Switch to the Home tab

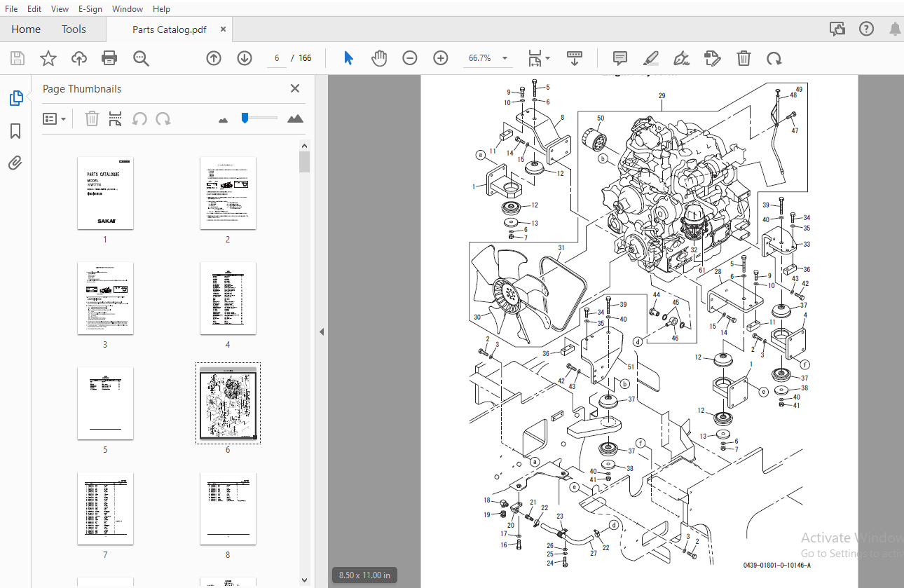[26, 29]
